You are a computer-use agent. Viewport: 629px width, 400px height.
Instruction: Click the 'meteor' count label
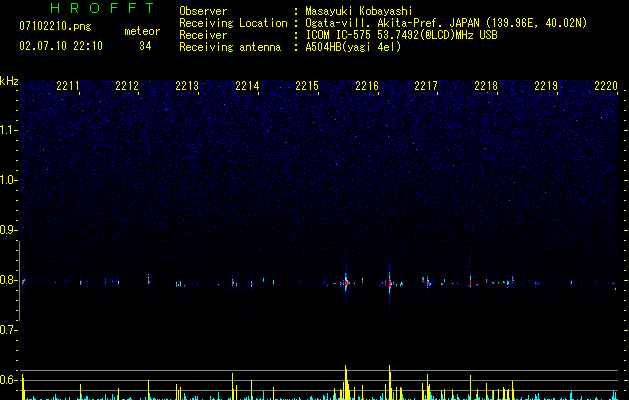142,31
